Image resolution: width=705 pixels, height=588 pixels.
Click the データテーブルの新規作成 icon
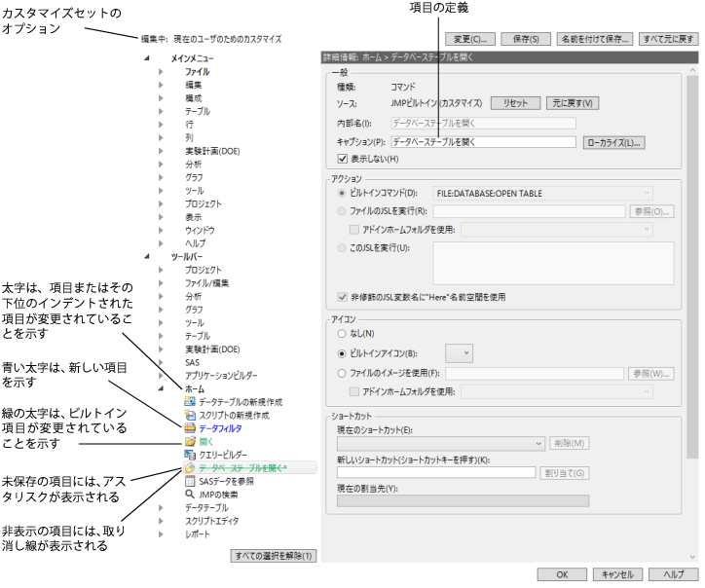click(190, 402)
